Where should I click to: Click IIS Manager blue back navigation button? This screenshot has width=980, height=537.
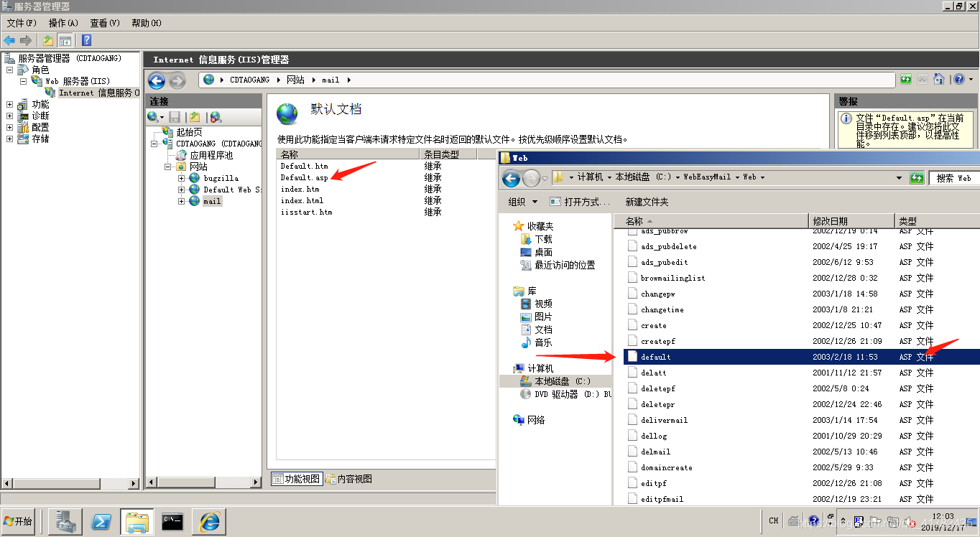pyautogui.click(x=157, y=80)
